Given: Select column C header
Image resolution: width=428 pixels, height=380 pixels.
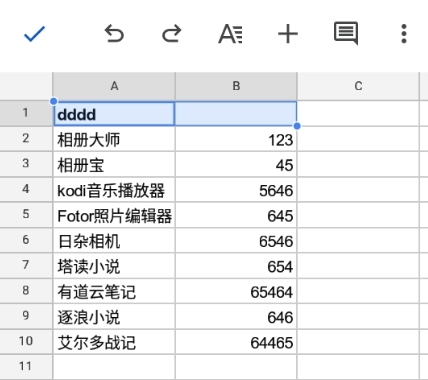Looking at the screenshot, I should pos(358,86).
